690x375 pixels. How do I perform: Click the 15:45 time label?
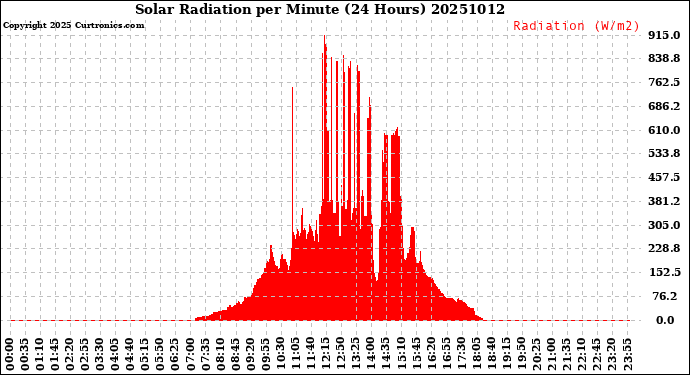(x=416, y=355)
